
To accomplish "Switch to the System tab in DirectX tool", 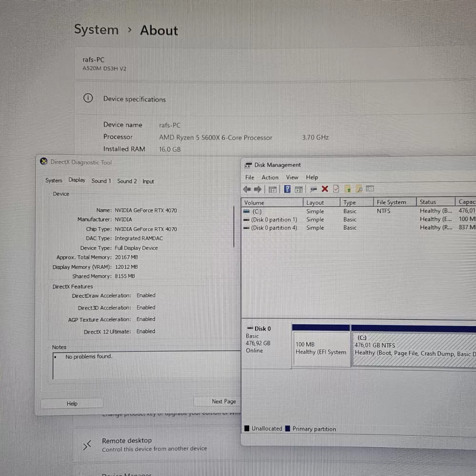I will pyautogui.click(x=54, y=180).
